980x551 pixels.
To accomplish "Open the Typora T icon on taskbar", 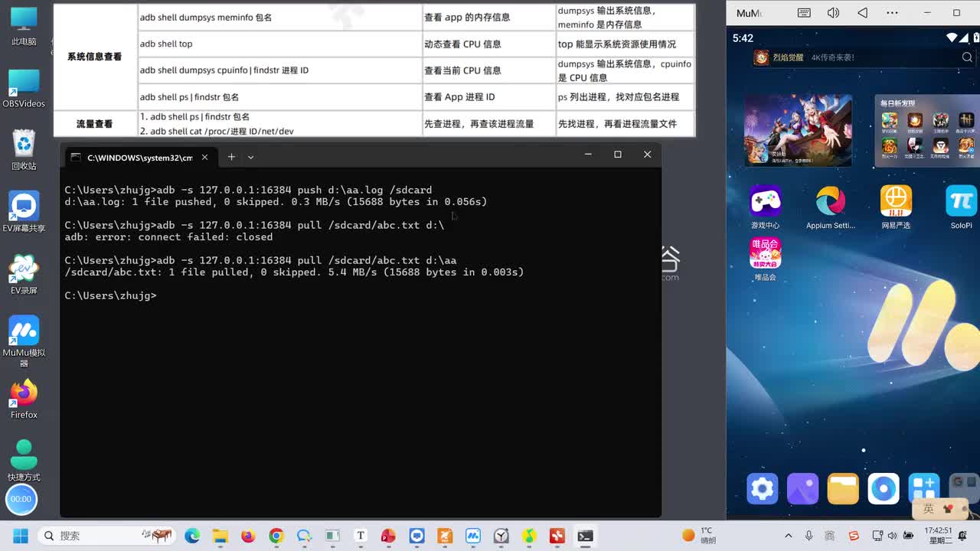I will coord(361,536).
